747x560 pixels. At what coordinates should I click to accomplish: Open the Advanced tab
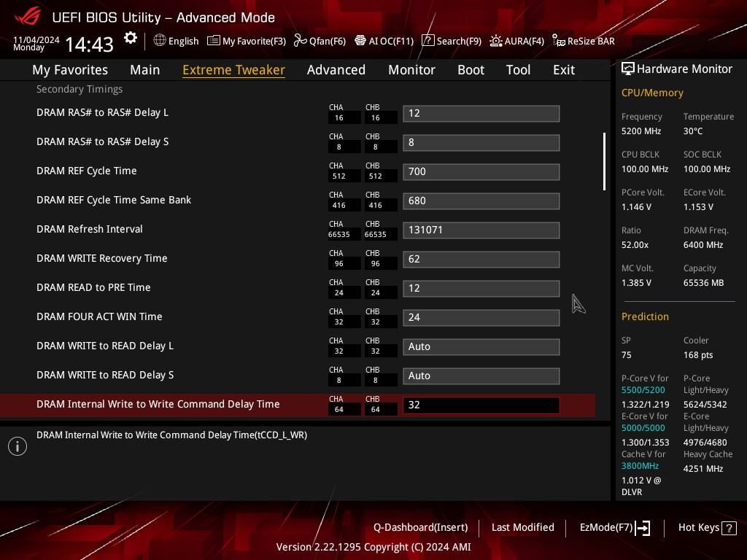pos(336,70)
